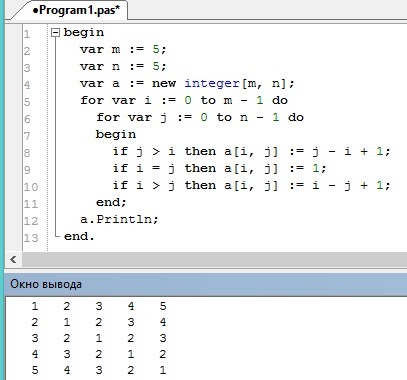Place cursor on 'var m := 5;' line
This screenshot has height=380, width=407.
(123, 50)
